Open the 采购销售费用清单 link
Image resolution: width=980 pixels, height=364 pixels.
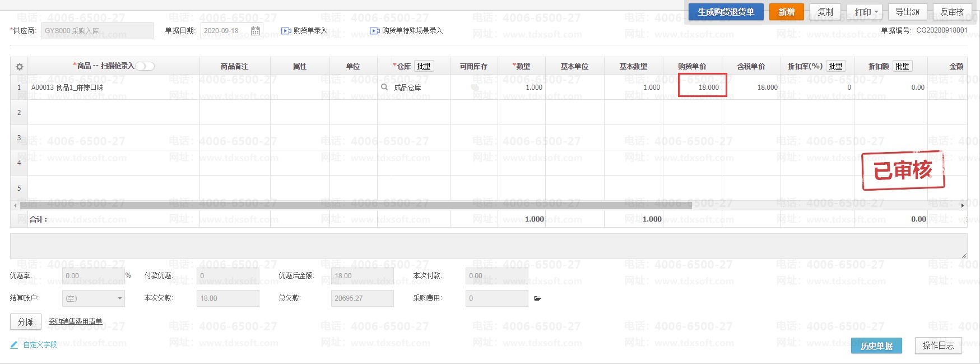(x=75, y=321)
